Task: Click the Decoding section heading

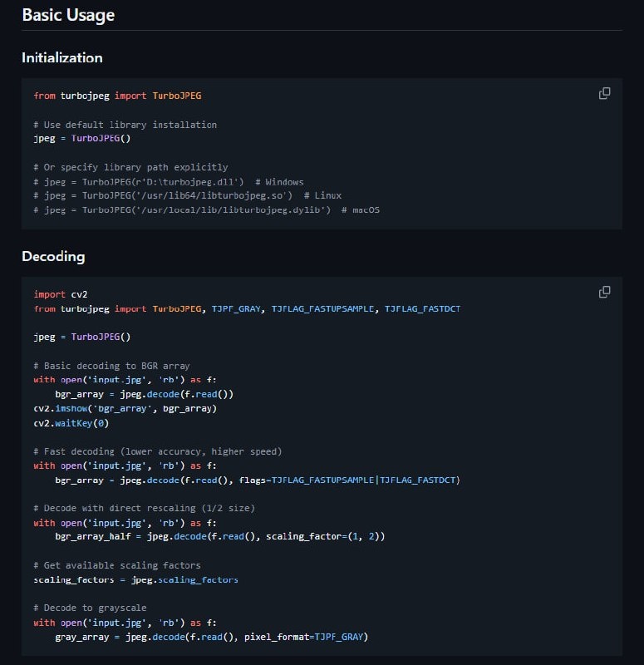Action: click(x=53, y=256)
